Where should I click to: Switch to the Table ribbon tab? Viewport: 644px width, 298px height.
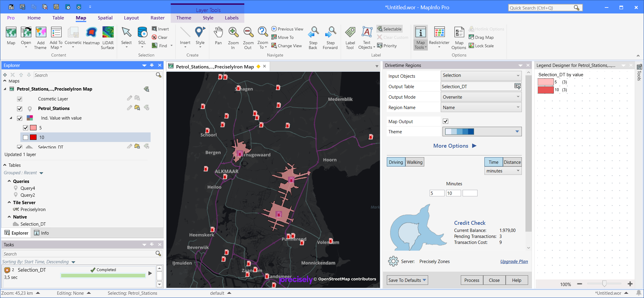58,18
